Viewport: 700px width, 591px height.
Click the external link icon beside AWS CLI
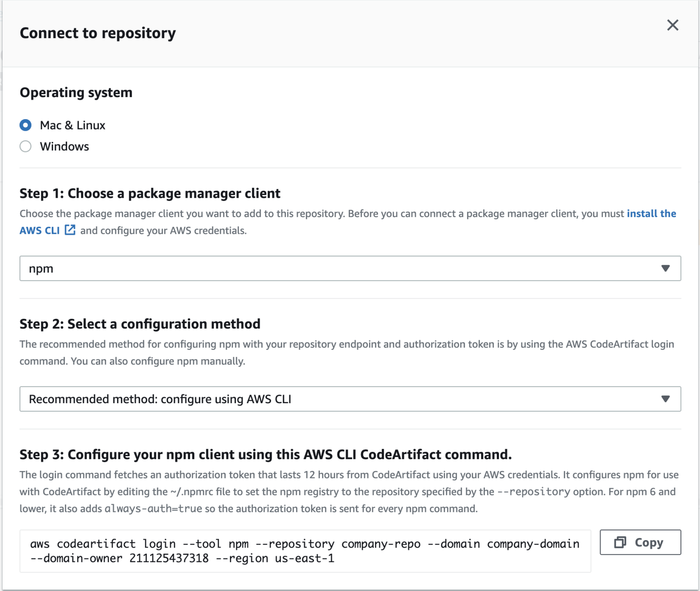point(70,230)
